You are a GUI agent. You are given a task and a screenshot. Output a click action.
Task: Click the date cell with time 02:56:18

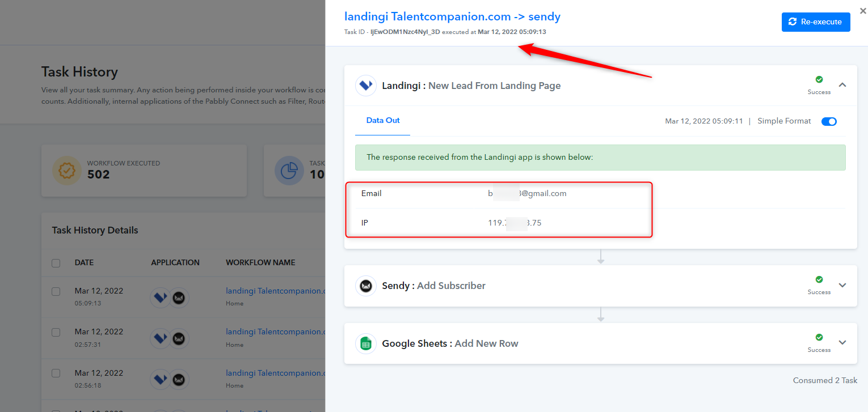99,379
